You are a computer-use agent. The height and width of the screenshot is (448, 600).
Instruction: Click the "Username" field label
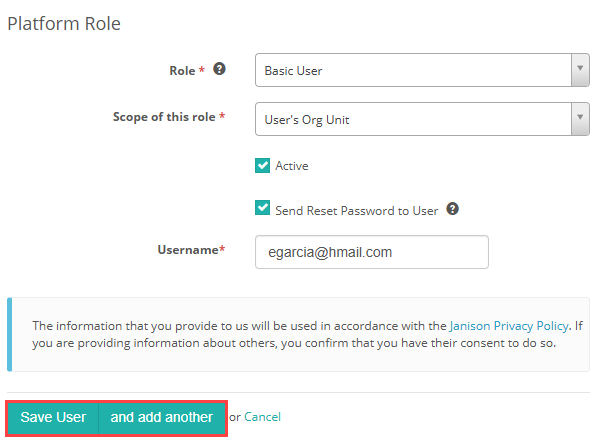(x=190, y=249)
